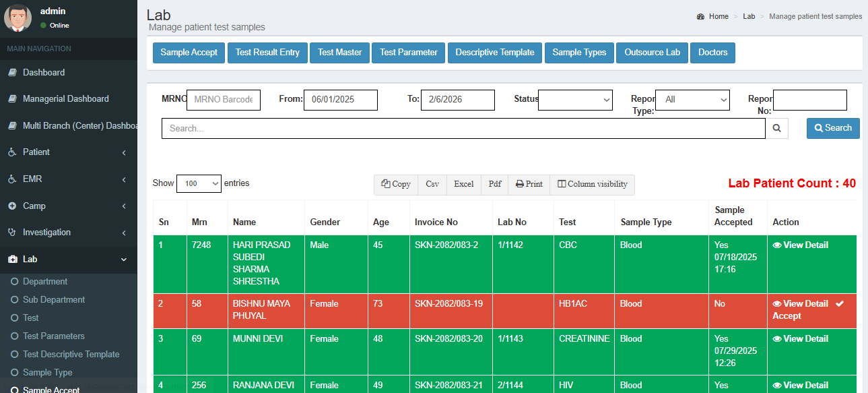
Task: Click the Camp plus-circle icon
Action: pyautogui.click(x=12, y=206)
